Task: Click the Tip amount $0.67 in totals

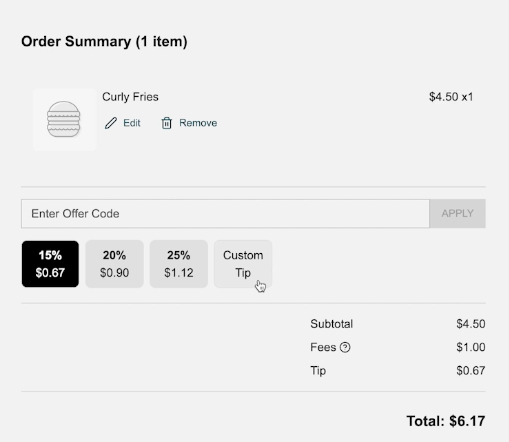Action: 471,371
